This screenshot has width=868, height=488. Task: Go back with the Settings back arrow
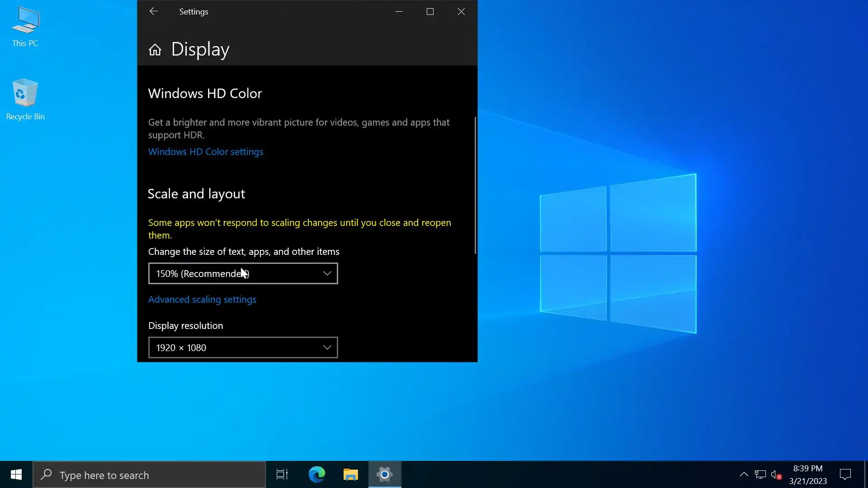tap(153, 12)
